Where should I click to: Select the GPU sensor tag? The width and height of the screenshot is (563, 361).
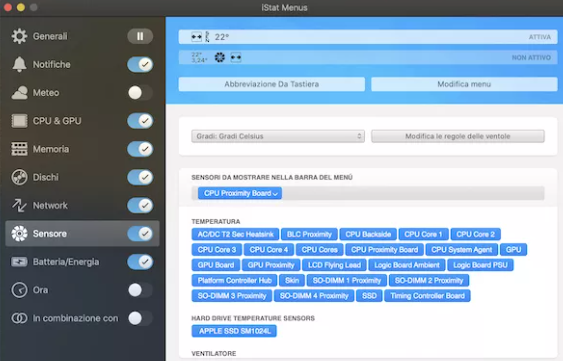point(513,250)
